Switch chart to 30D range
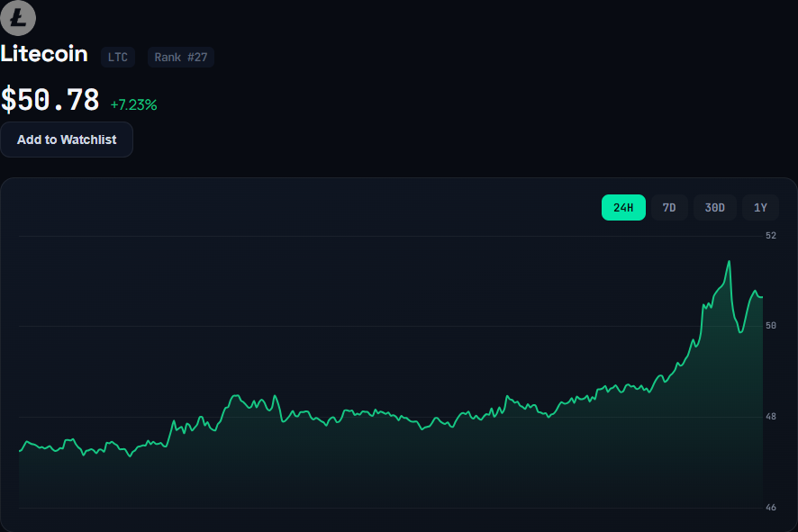 click(714, 208)
